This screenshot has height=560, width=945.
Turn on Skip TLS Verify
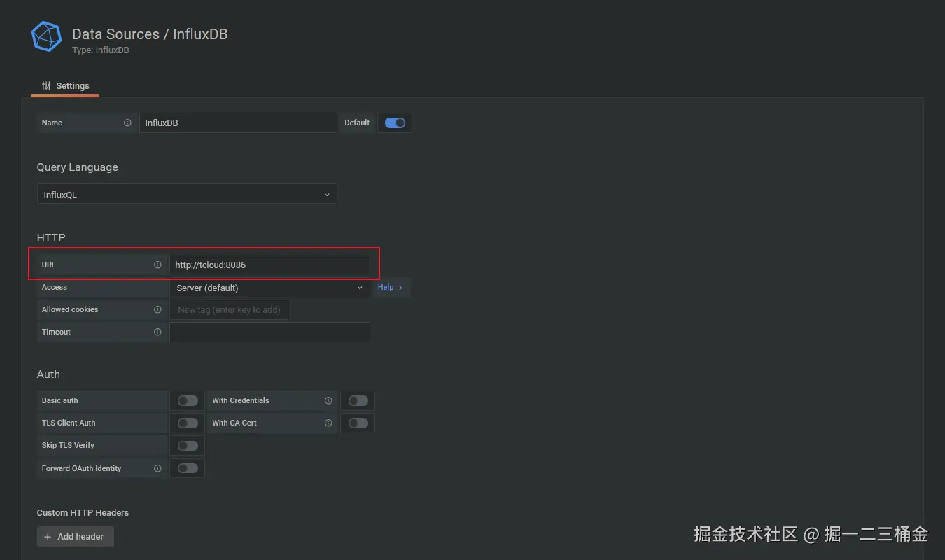(x=188, y=445)
